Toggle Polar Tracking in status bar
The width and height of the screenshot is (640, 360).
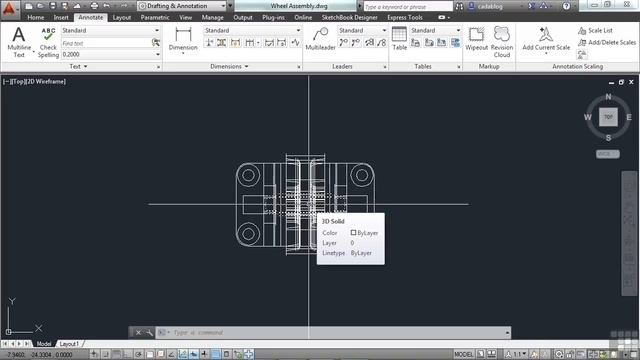(x=138, y=354)
